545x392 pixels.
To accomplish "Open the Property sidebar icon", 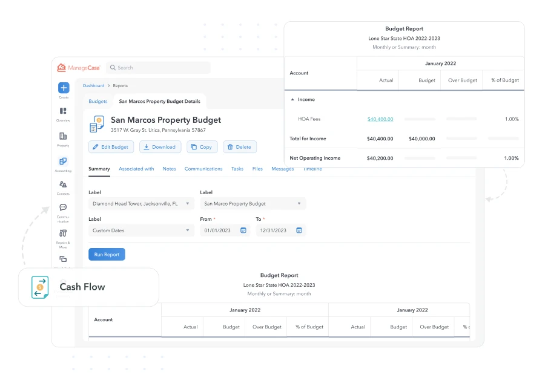I will pyautogui.click(x=63, y=136).
